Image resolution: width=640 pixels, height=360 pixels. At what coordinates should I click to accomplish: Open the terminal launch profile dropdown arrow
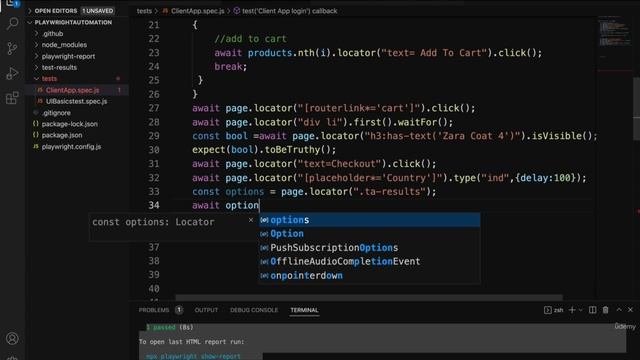coord(580,310)
